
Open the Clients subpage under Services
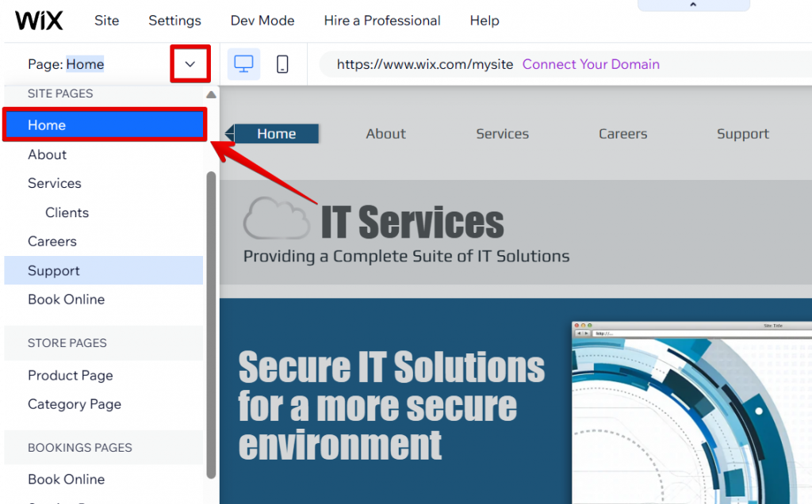pos(67,212)
